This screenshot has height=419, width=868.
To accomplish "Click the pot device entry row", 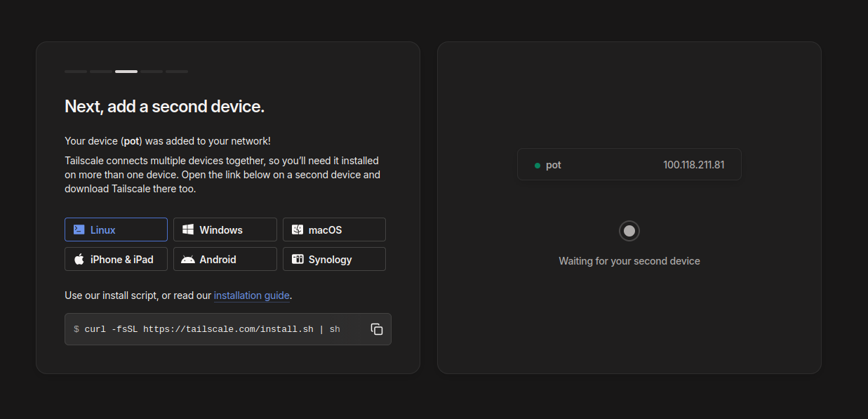I will tap(629, 164).
